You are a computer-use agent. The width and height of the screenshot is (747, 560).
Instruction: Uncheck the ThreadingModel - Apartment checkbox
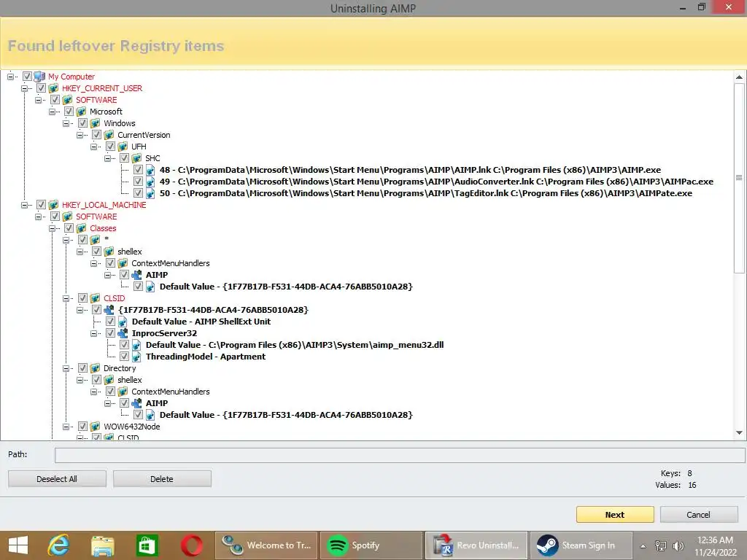[x=124, y=356]
